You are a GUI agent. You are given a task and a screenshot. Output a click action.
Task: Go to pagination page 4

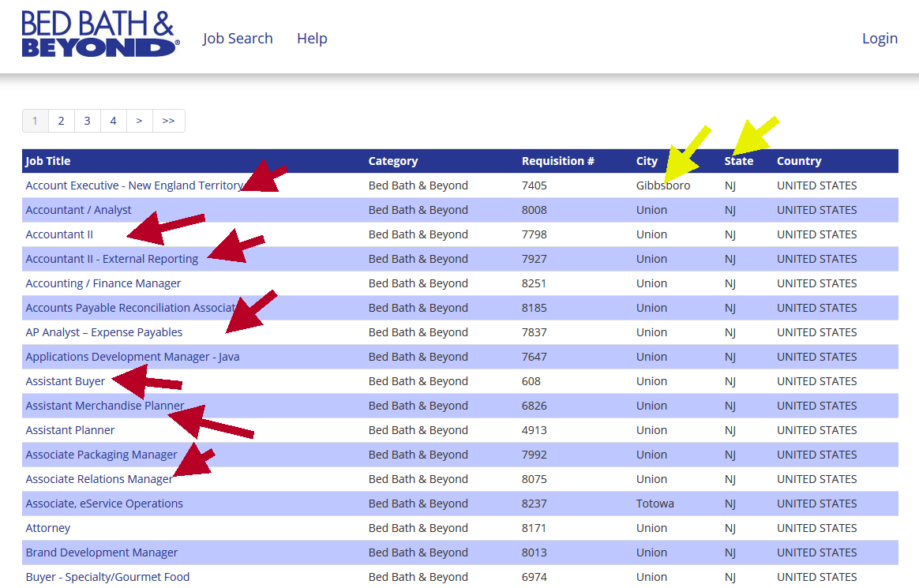pyautogui.click(x=113, y=121)
